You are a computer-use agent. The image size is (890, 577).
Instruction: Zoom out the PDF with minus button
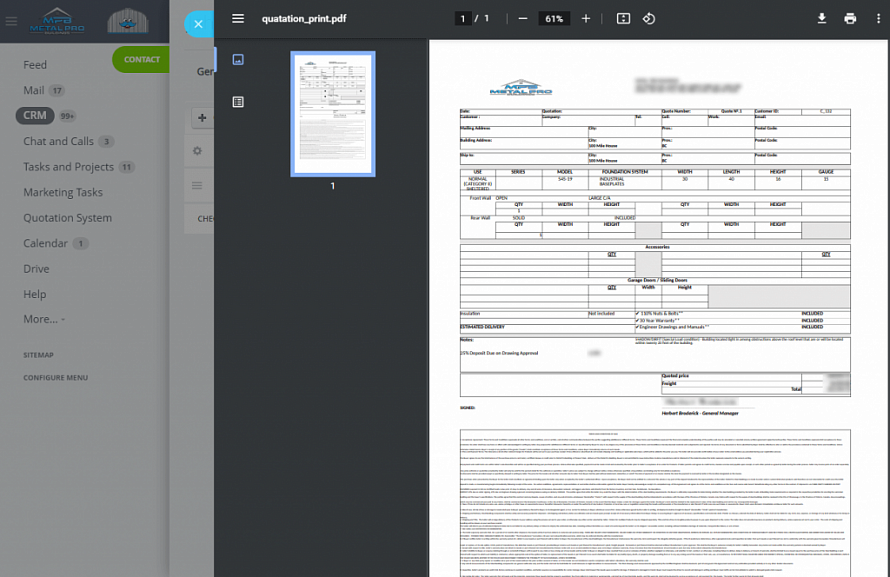pyautogui.click(x=522, y=18)
